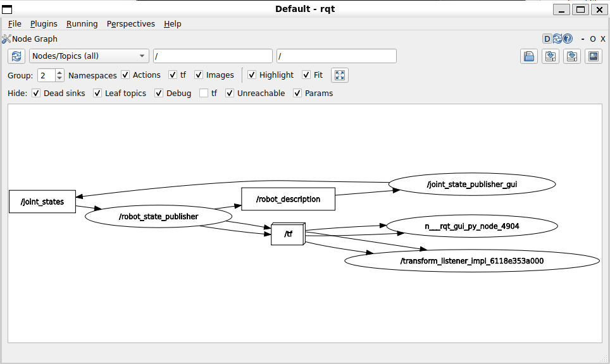The width and height of the screenshot is (610, 364).
Task: Save graph as SVG icon
Action: coord(572,56)
